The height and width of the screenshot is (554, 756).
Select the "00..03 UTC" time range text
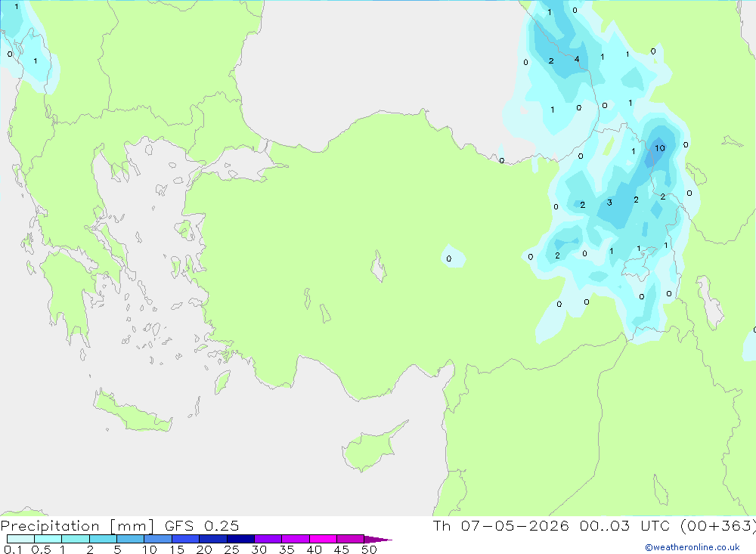(624, 525)
